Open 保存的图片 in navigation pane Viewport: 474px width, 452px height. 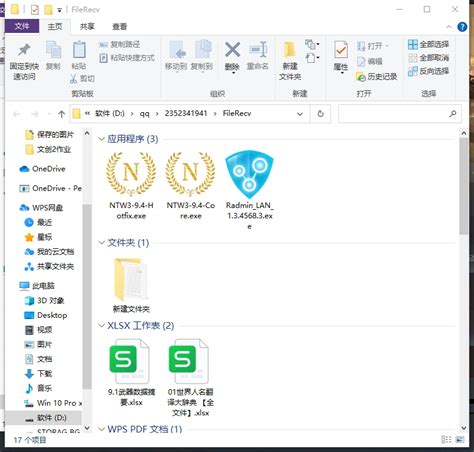click(x=50, y=134)
